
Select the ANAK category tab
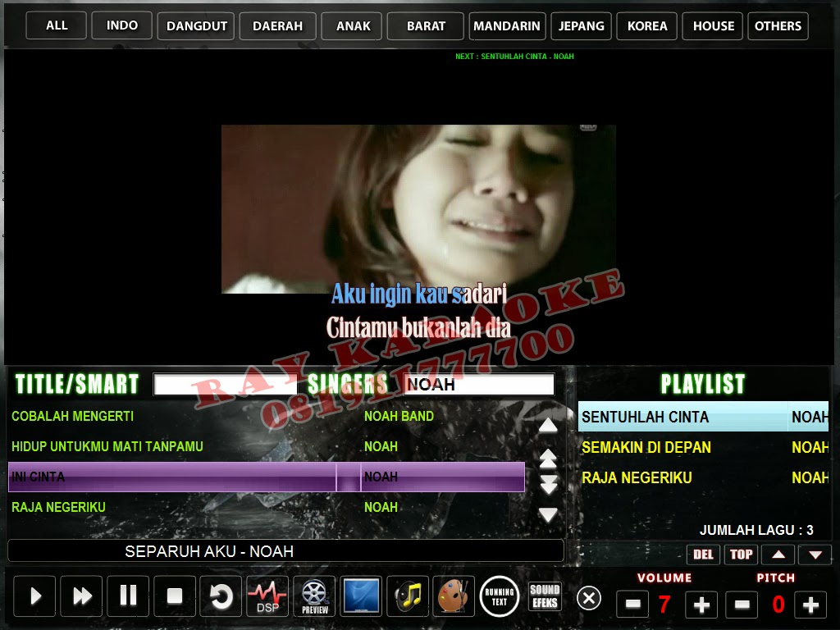352,25
